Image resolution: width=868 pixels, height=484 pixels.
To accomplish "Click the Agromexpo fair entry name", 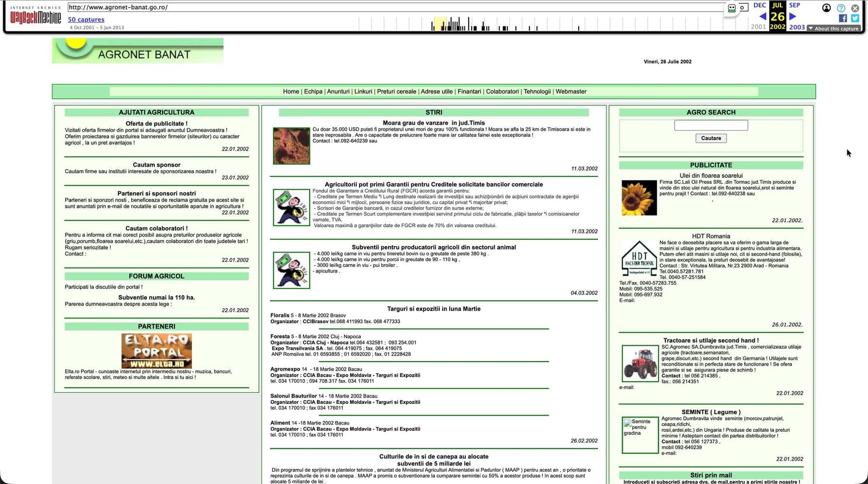I will [285, 370].
